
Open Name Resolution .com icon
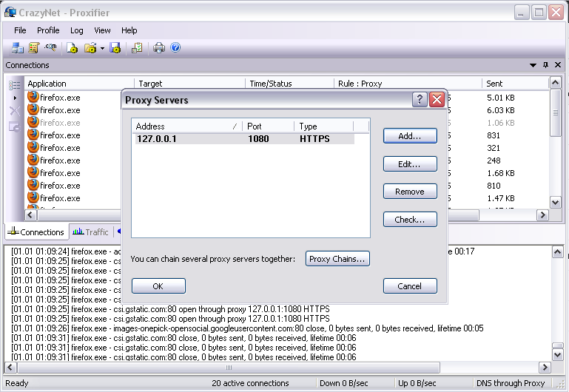[51, 47]
